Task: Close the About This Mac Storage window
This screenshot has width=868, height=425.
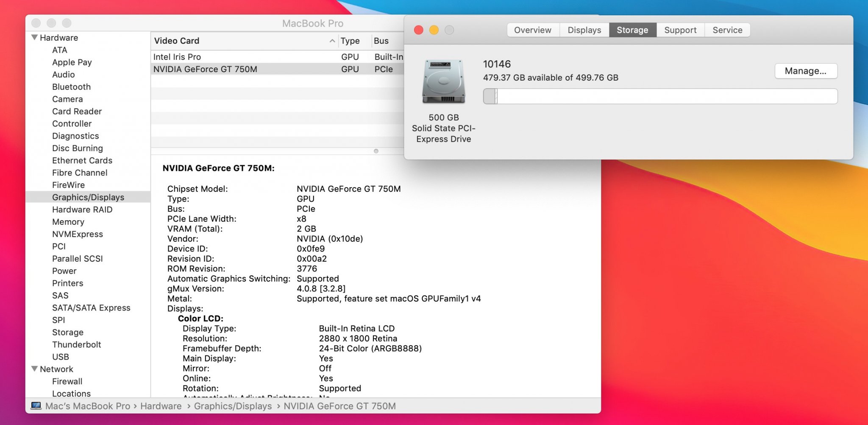Action: 419,30
